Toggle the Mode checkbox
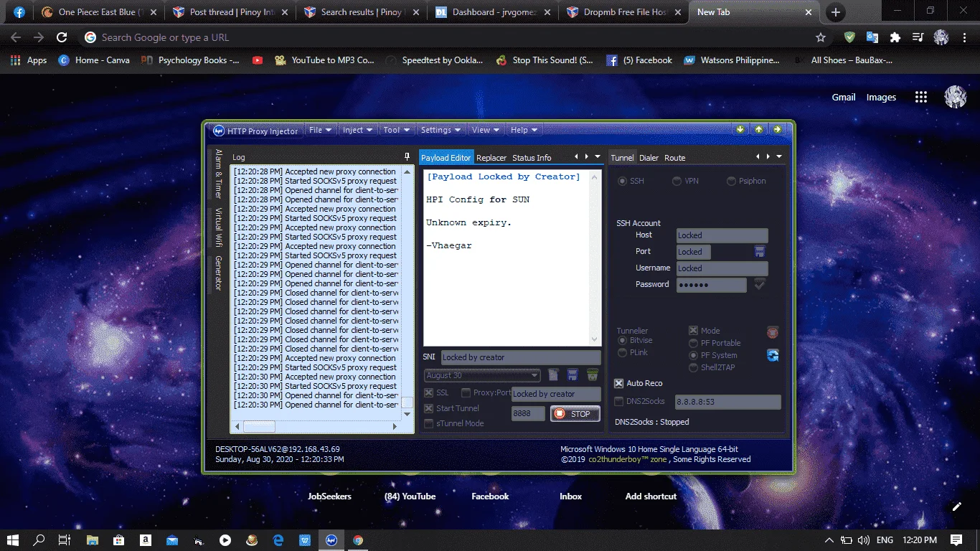980x551 pixels. (693, 331)
